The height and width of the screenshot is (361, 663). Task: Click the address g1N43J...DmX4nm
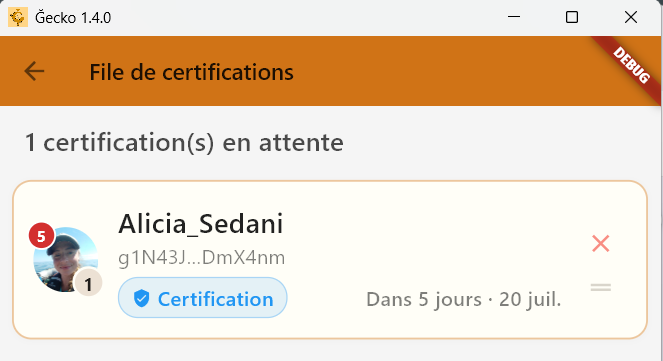(202, 257)
